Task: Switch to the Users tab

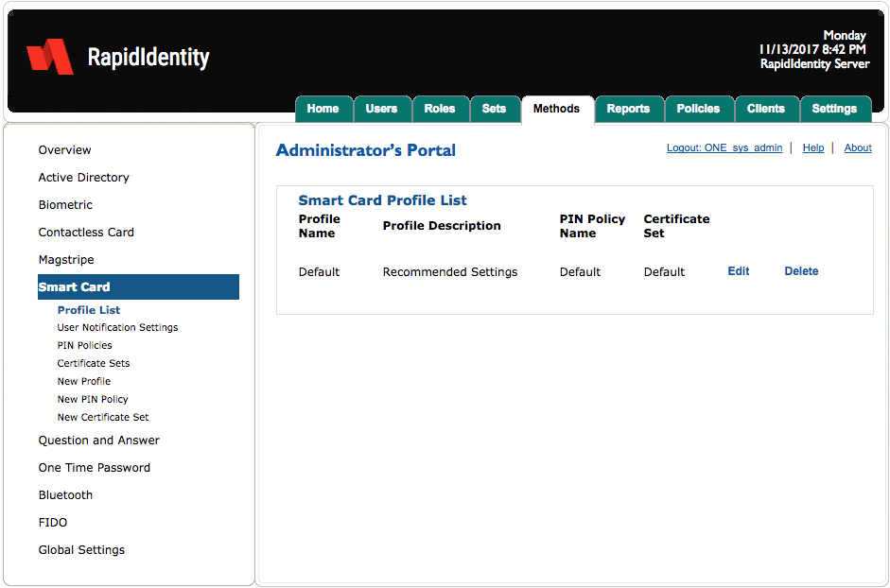Action: click(383, 109)
